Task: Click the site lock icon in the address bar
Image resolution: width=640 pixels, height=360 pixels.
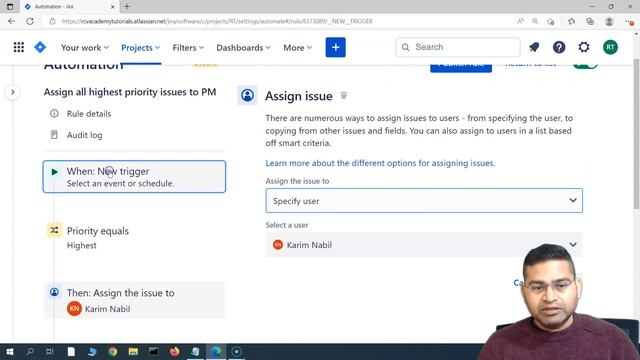Action: (52, 21)
